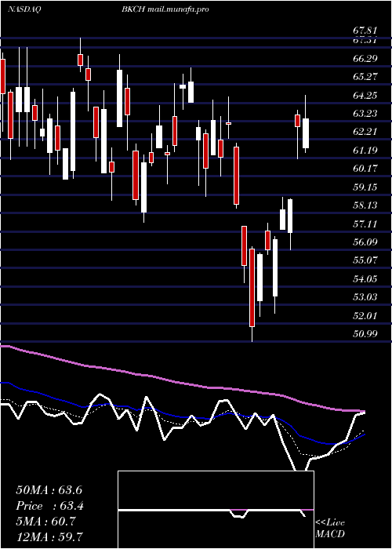Select the 50.99 price axis label
This screenshot has width=392, height=549.
tap(365, 333)
